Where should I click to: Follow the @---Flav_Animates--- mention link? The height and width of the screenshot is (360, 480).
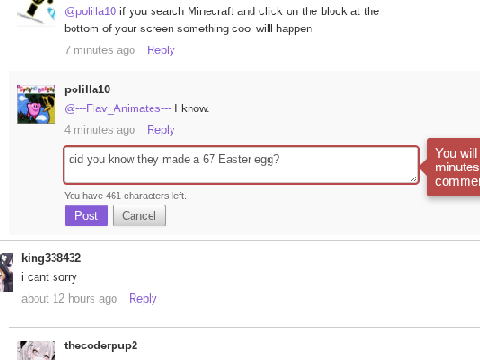[x=118, y=109]
